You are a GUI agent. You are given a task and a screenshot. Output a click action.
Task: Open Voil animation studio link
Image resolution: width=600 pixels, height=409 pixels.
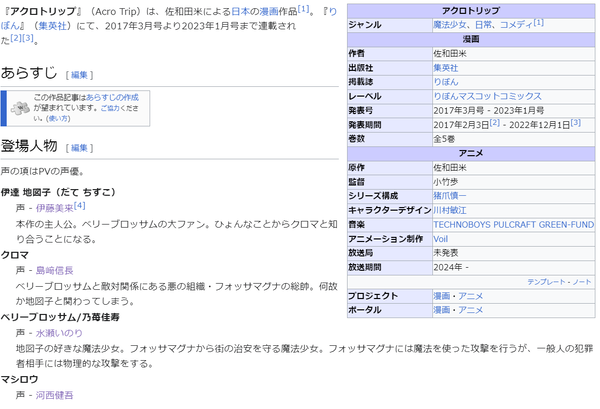(x=440, y=239)
